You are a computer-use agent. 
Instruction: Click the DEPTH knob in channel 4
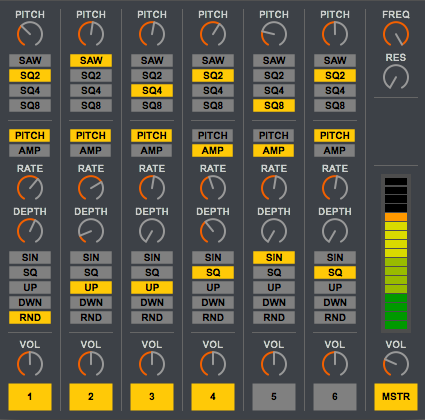[x=213, y=231]
